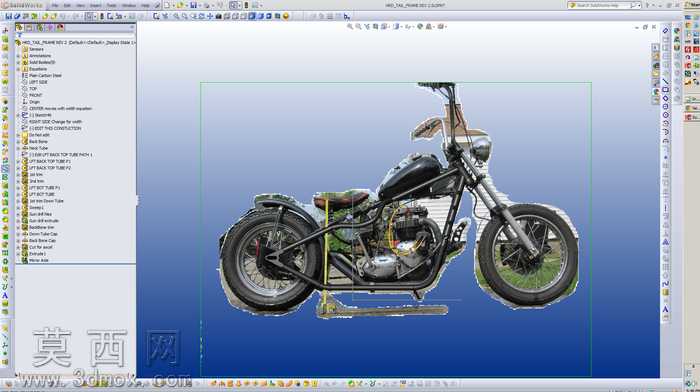The image size is (700, 392).
Task: Expand the Annotations folder
Action: coord(18,56)
